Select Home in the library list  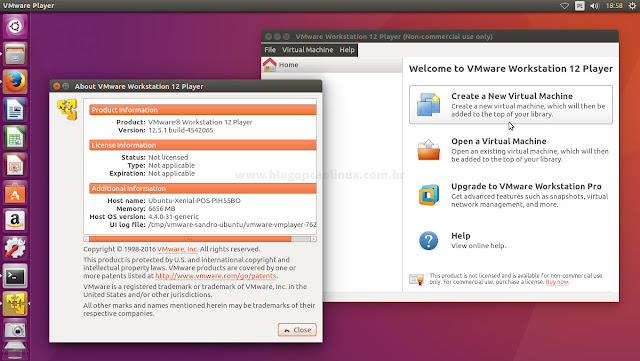[x=331, y=65]
